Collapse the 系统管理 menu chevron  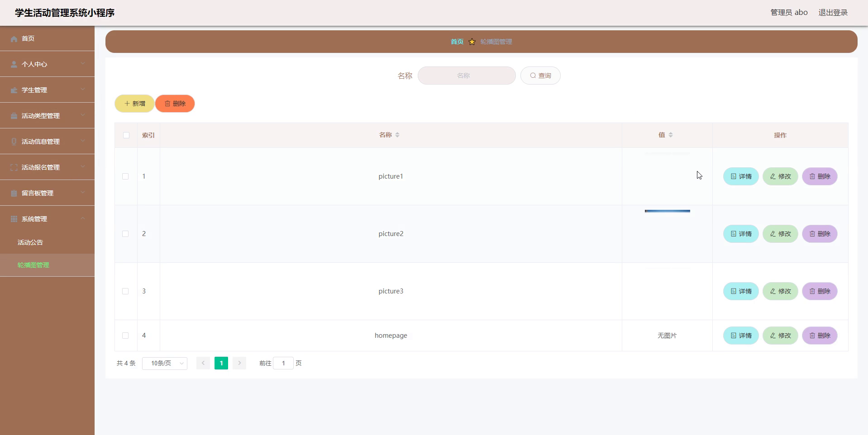pos(83,218)
